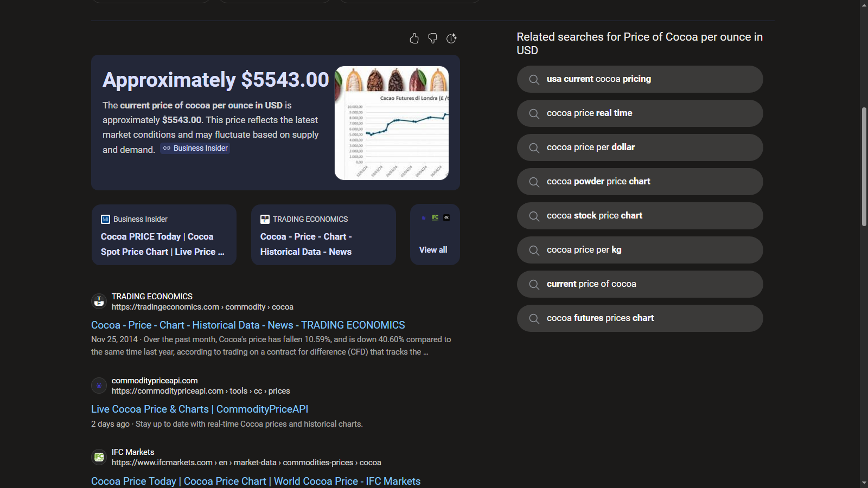868x488 pixels.
Task: Open Live Cocoa Price & Charts result
Action: (200, 409)
